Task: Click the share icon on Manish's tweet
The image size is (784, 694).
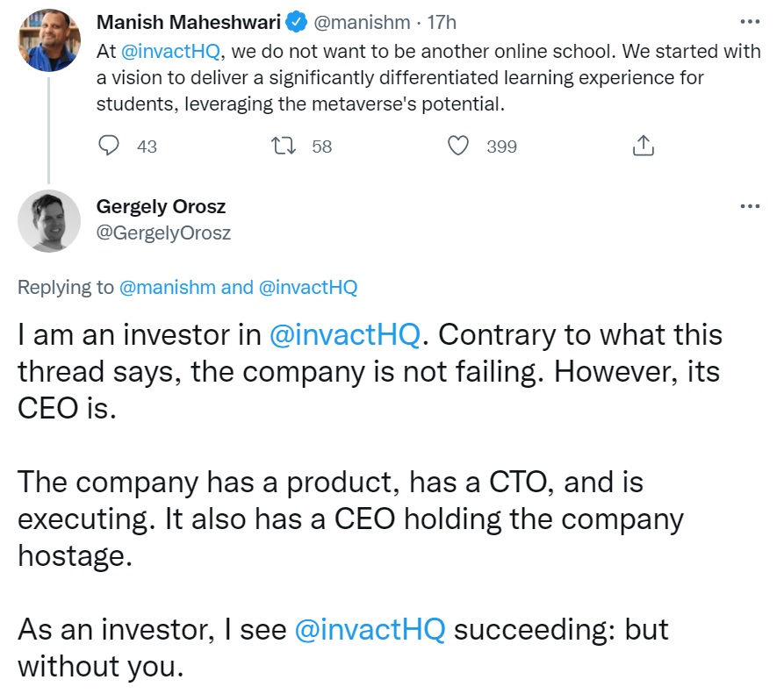Action: point(644,146)
